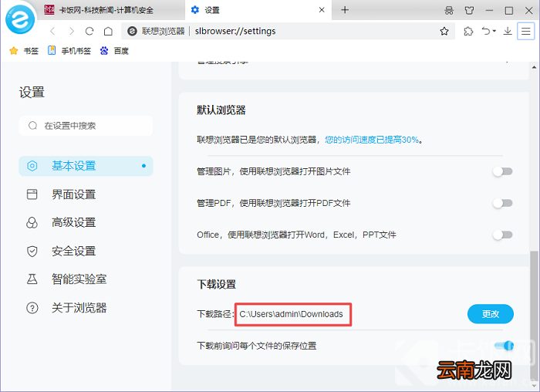
Task: Open 高级设置 in sidebar
Action: pyautogui.click(x=86, y=223)
